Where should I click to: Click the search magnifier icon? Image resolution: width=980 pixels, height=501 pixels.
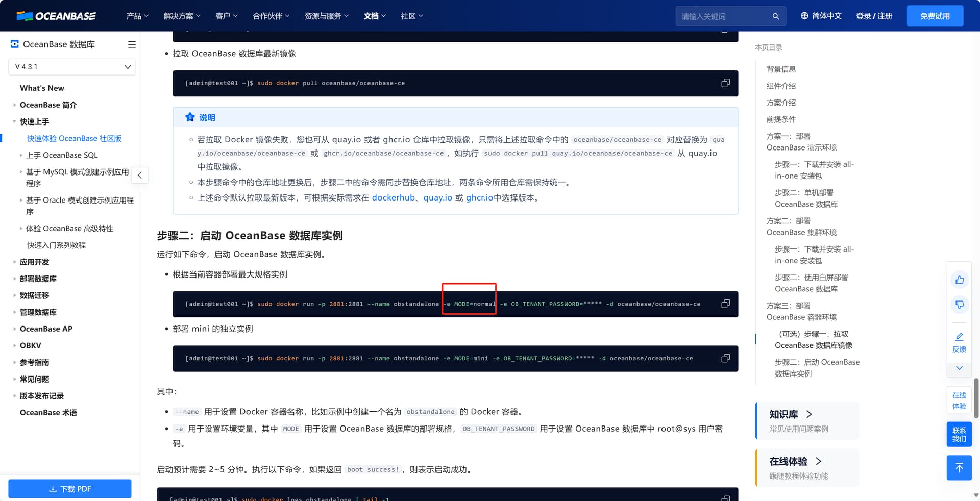click(x=776, y=16)
